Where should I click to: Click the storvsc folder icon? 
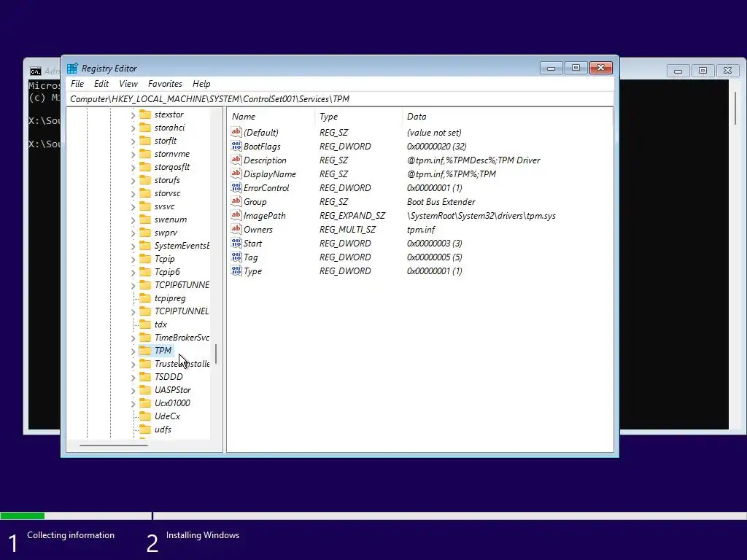click(x=145, y=192)
